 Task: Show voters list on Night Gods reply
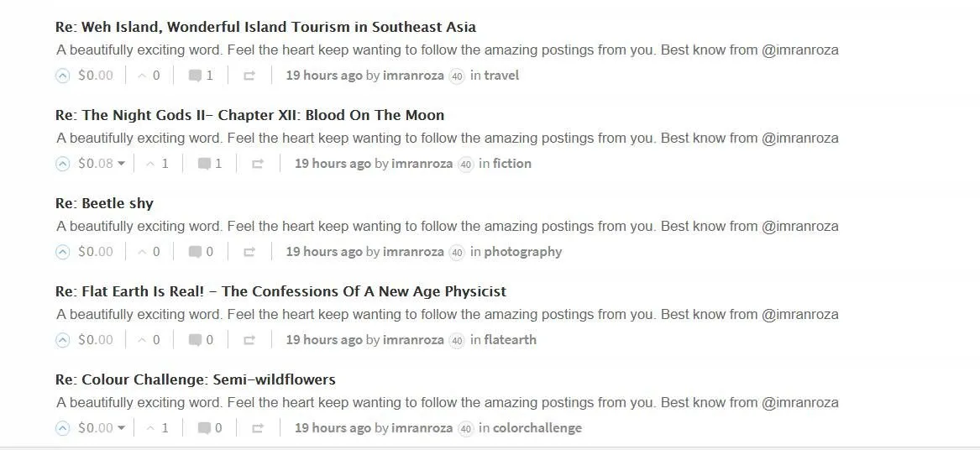click(x=158, y=164)
